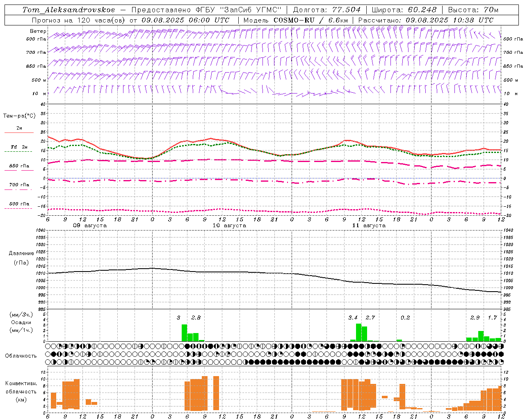This screenshot has width=525, height=420.
Task: Click the red '2м' temperature legend line
Action: coord(19,133)
